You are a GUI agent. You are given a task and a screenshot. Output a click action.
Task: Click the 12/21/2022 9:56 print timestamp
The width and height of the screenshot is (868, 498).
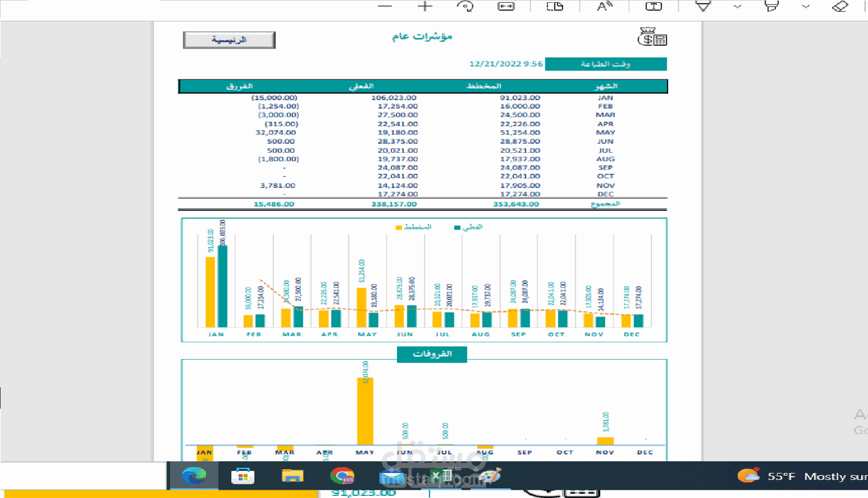[x=506, y=64]
